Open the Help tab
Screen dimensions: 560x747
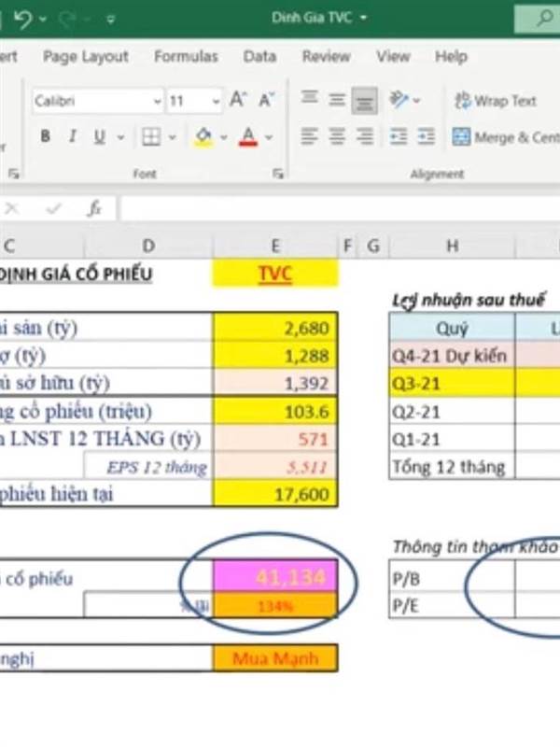pos(451,57)
